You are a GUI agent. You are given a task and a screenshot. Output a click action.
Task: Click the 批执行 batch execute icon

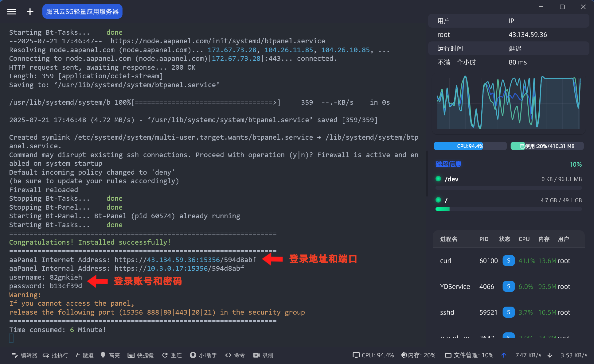pos(46,355)
